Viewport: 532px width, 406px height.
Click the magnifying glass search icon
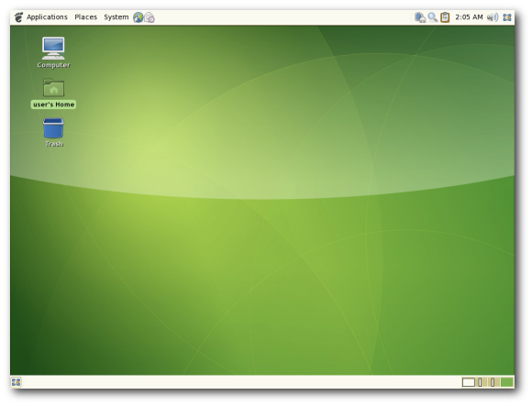coord(432,17)
